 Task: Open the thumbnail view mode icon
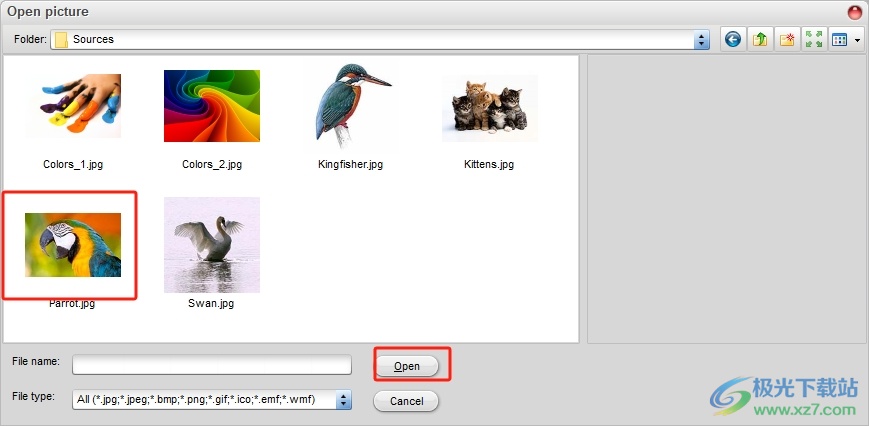(x=840, y=39)
